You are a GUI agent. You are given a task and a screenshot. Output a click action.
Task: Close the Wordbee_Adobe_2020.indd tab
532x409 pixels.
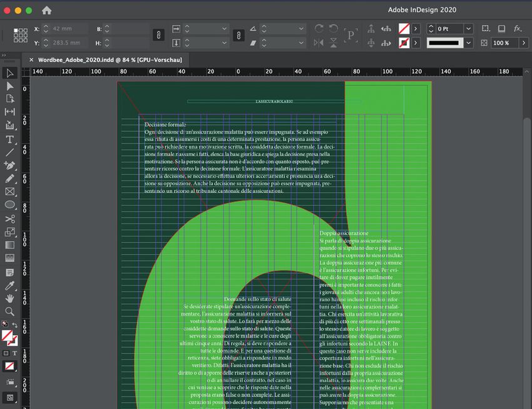coord(31,59)
